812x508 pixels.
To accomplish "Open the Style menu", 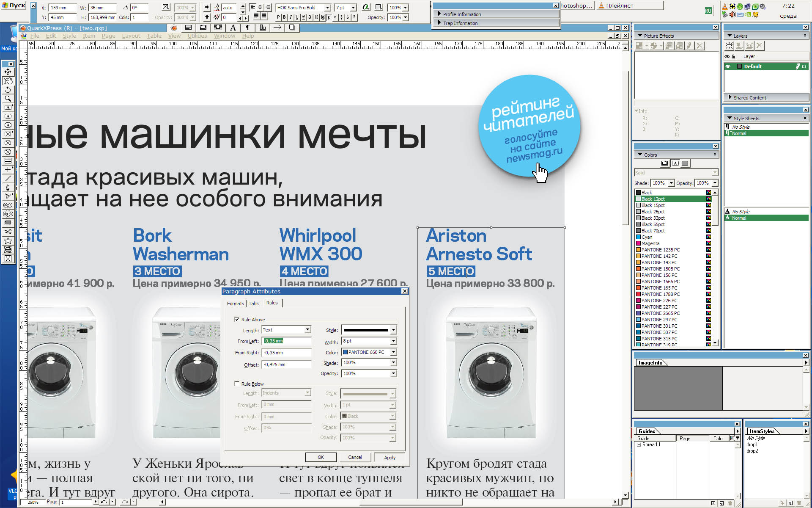I will pos(69,36).
